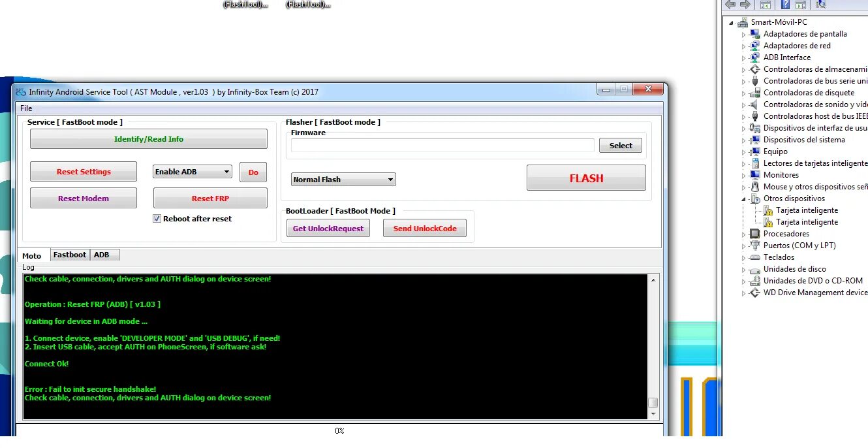The image size is (868, 448).
Task: Click the Dispositivos de interfaz de usuario icon
Action: coord(755,128)
